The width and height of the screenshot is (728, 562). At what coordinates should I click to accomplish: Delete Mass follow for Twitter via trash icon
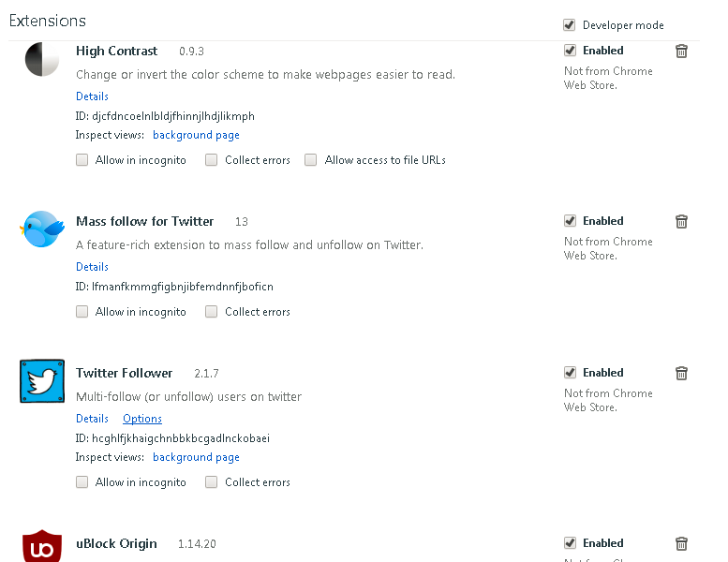tap(682, 221)
